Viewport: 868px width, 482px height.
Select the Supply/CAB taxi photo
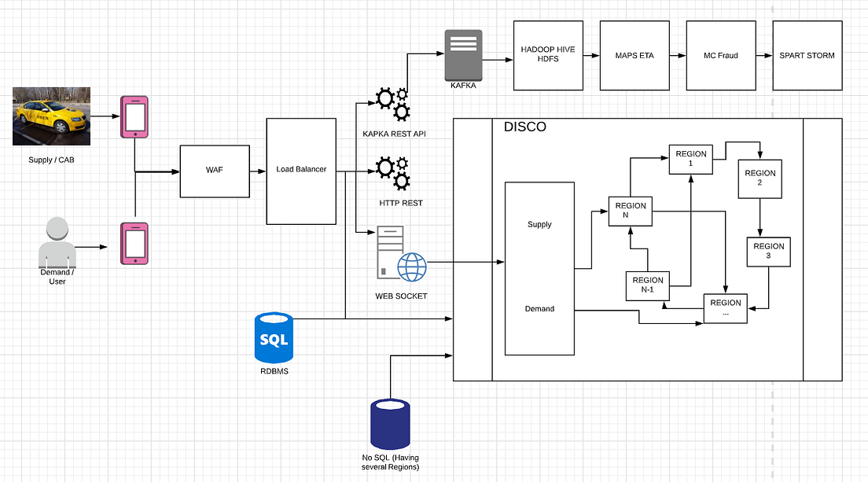tap(50, 116)
